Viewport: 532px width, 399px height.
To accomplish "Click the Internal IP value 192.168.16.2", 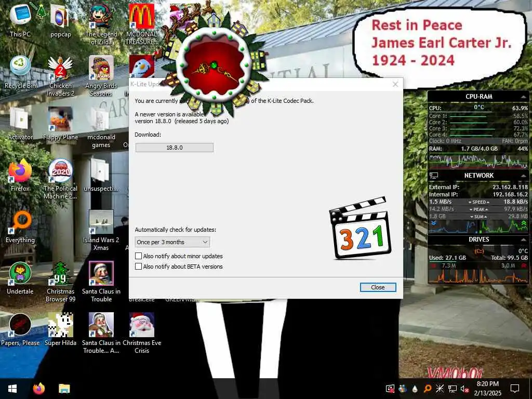I will coord(510,194).
